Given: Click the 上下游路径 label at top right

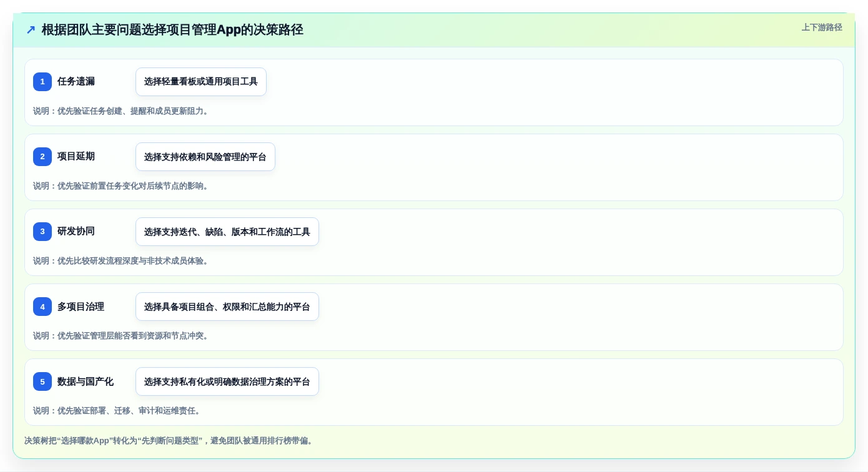Looking at the screenshot, I should point(822,27).
